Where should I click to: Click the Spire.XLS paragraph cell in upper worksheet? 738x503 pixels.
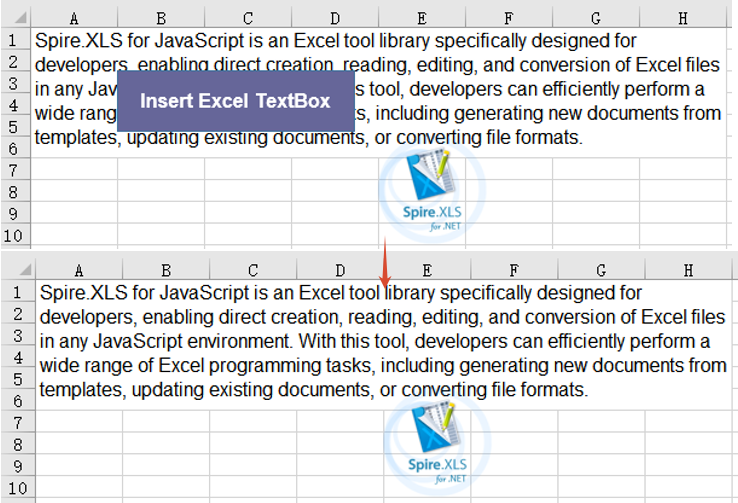[378, 93]
